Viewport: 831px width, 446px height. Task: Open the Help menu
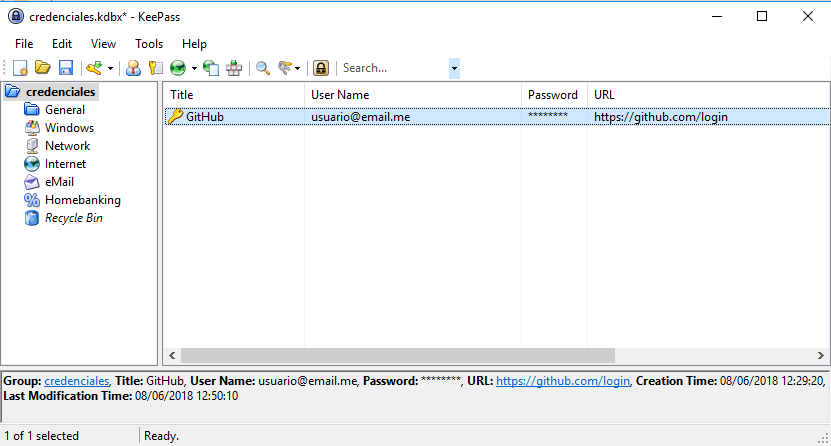coord(194,44)
